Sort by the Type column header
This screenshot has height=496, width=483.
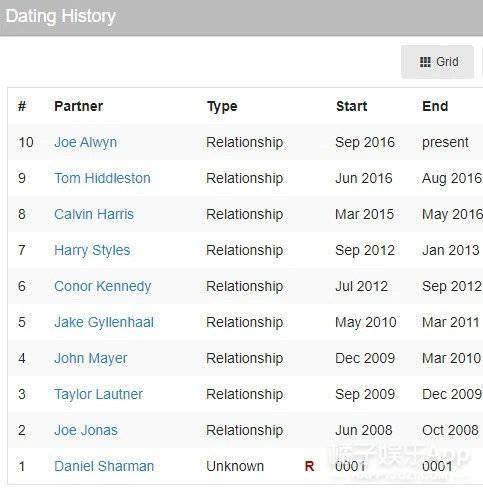(222, 107)
